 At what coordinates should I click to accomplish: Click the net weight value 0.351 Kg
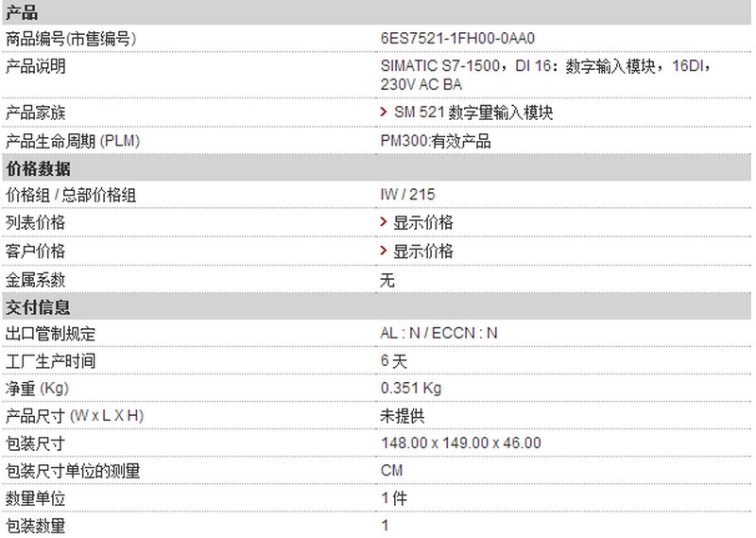pos(411,388)
